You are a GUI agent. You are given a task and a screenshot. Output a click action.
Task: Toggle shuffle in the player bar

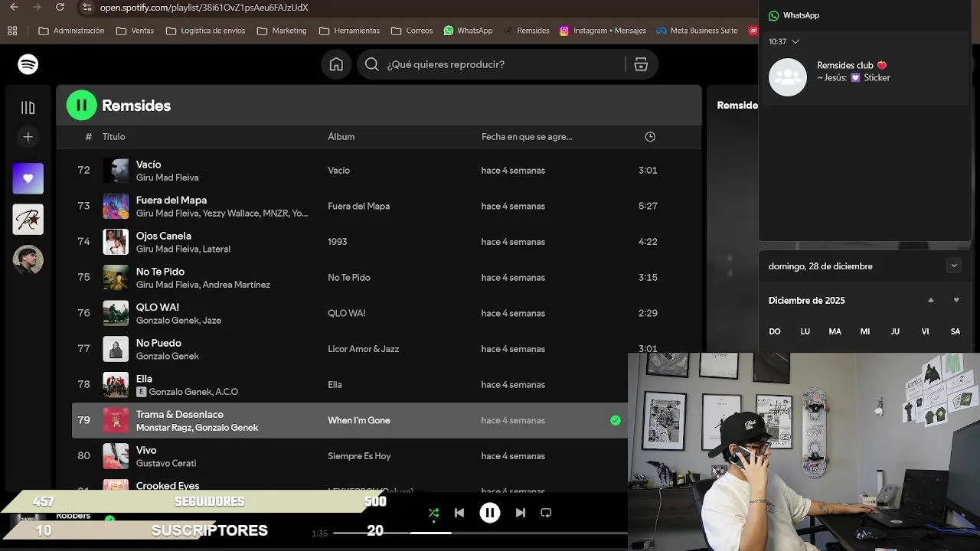click(x=433, y=513)
